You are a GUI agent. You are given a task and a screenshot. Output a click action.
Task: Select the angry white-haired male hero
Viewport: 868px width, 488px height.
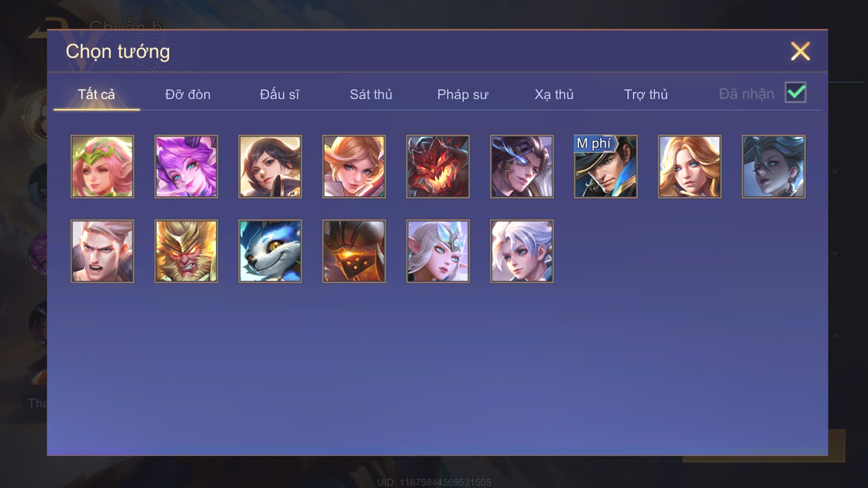click(102, 251)
